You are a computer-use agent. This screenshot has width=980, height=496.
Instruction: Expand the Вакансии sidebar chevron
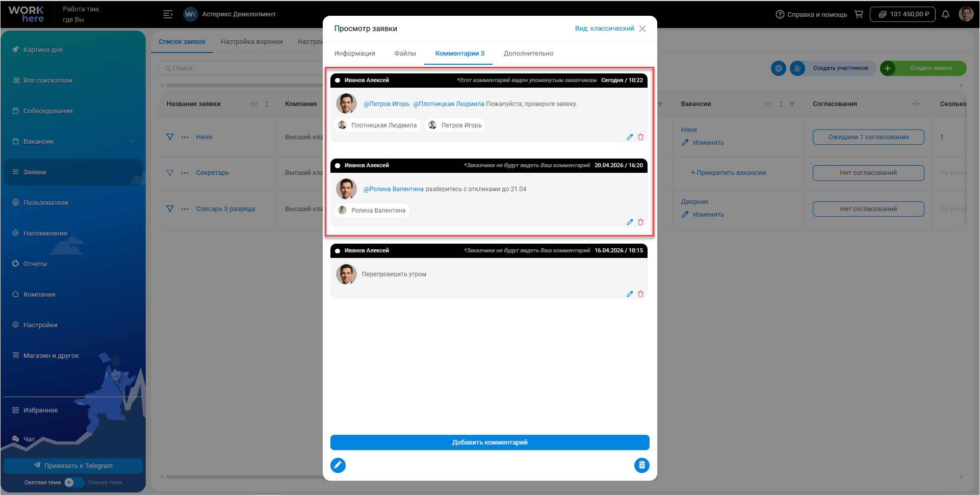point(132,142)
